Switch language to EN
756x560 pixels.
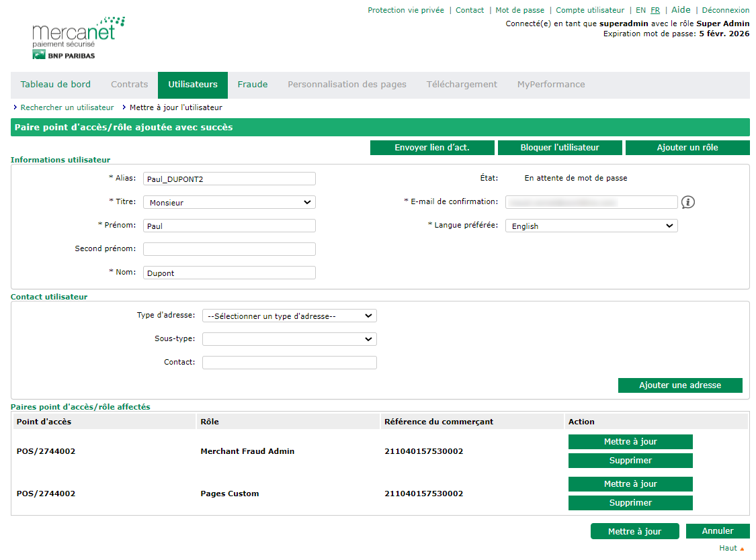coord(640,10)
